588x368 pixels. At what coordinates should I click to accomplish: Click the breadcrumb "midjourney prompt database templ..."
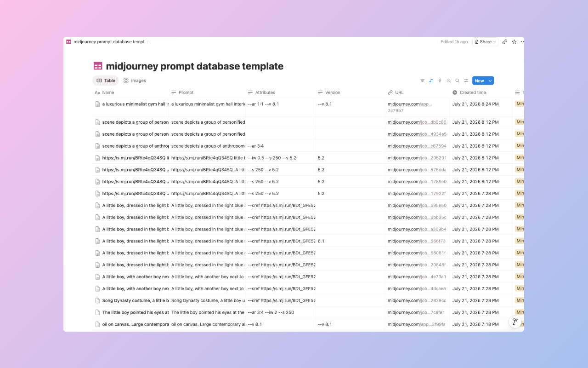click(x=111, y=42)
